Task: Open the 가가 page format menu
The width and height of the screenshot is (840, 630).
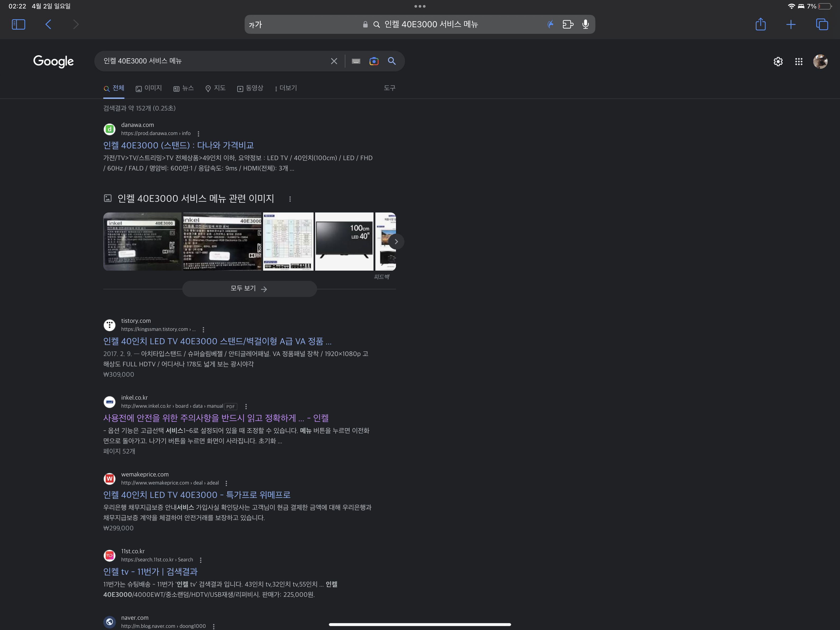Action: coord(256,25)
